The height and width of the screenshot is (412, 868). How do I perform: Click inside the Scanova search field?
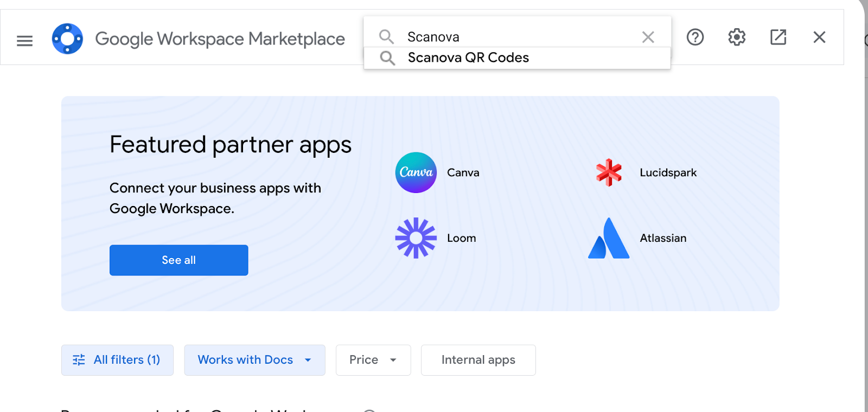coord(515,37)
